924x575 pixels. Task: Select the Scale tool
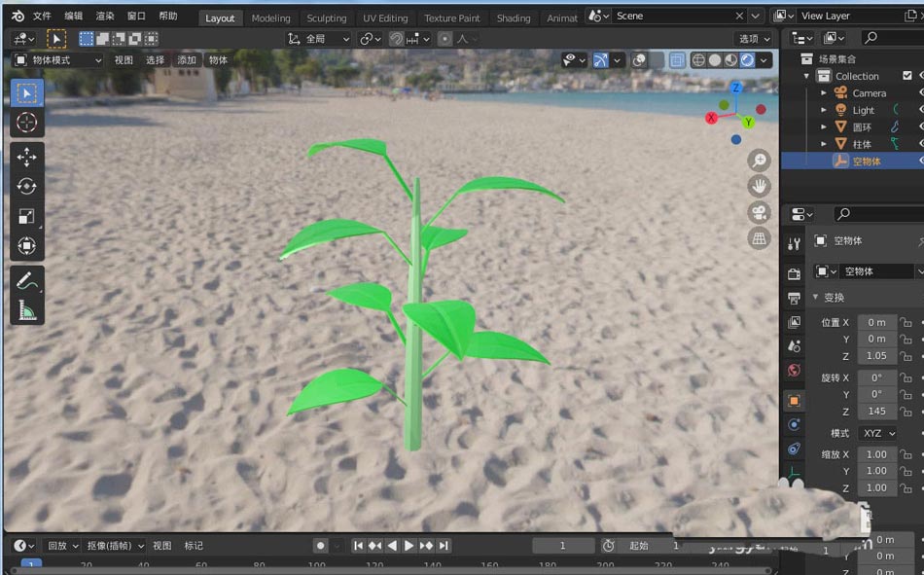(26, 216)
